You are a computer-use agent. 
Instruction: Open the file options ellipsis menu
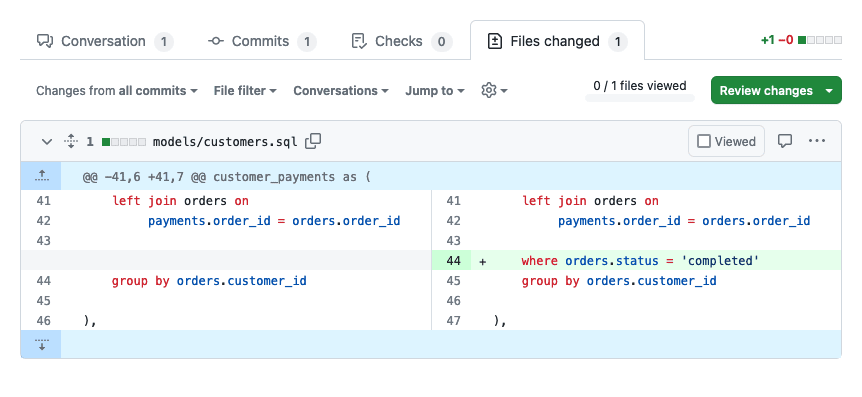click(817, 141)
